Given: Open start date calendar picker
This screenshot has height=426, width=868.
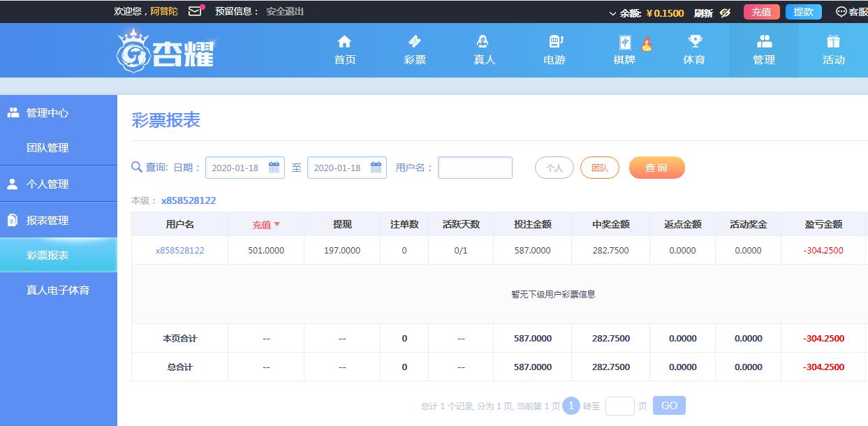Looking at the screenshot, I should tap(274, 168).
